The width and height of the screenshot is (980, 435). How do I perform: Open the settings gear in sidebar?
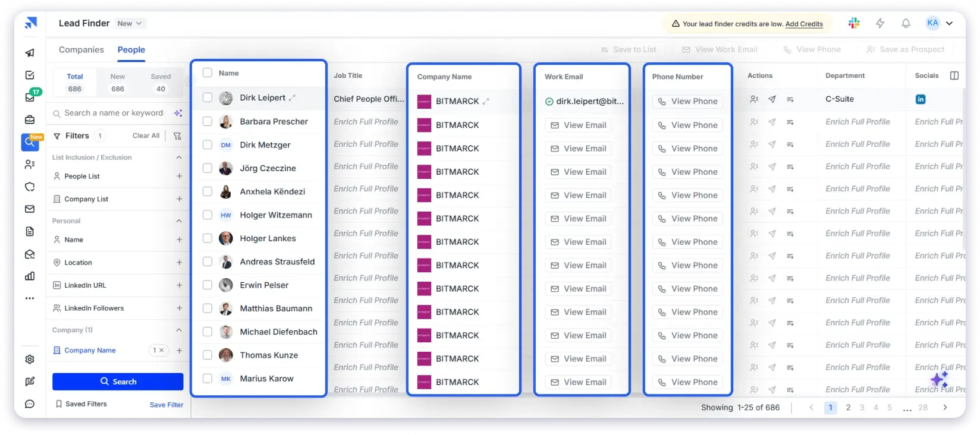tap(30, 359)
